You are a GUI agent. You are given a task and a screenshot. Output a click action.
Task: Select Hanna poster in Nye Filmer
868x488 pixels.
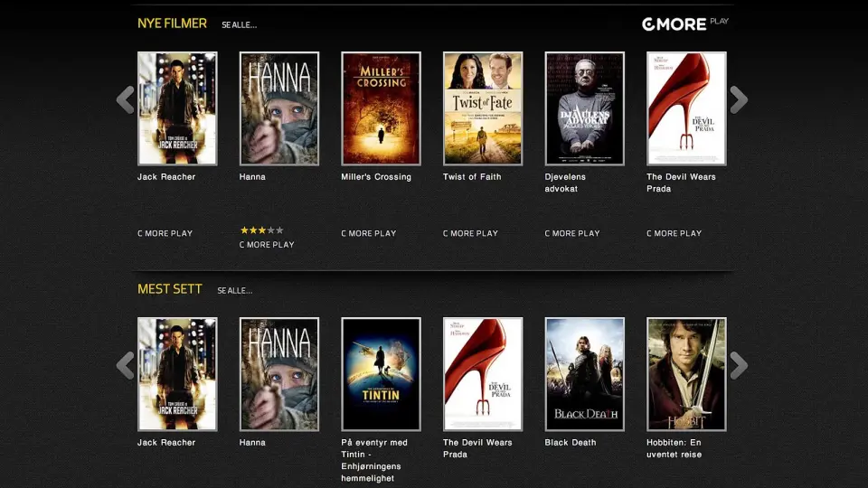point(279,108)
